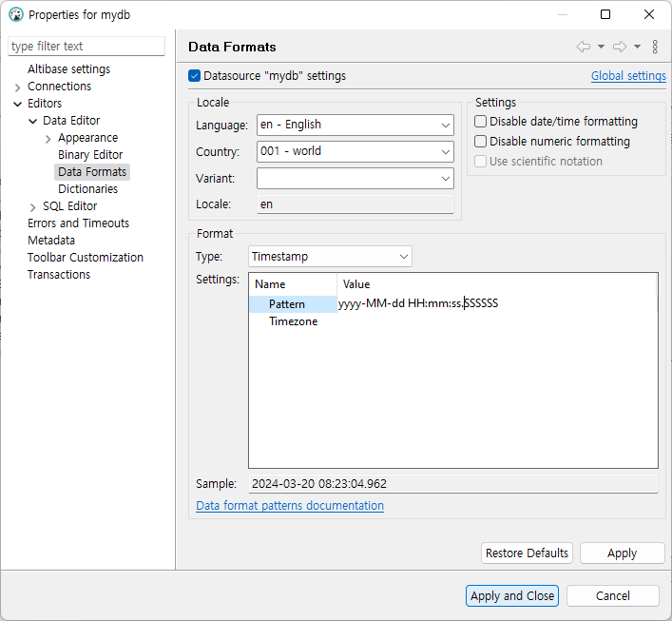Enable Disable date/time formatting checkbox

click(481, 122)
